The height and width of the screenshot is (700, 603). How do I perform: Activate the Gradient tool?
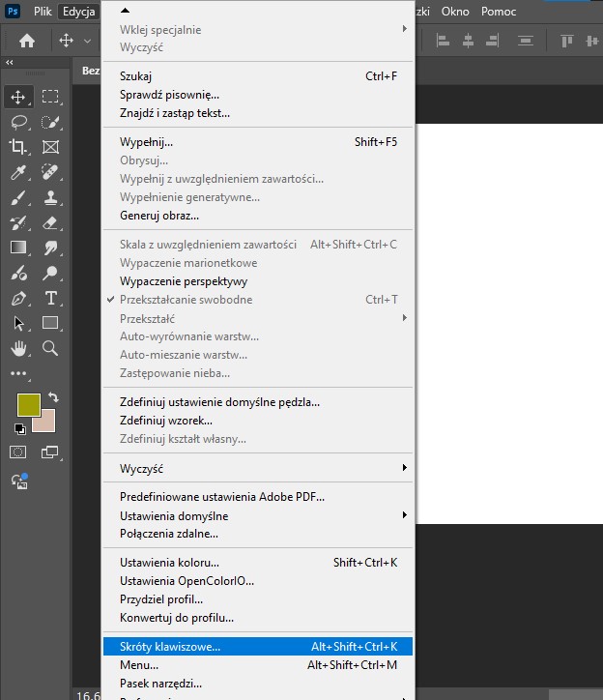click(17, 248)
